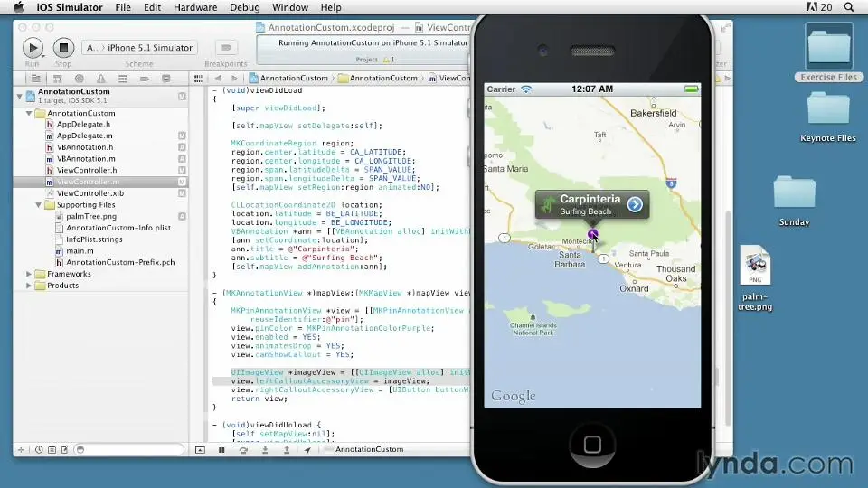Select the Keynote Files desktop folder

828,117
